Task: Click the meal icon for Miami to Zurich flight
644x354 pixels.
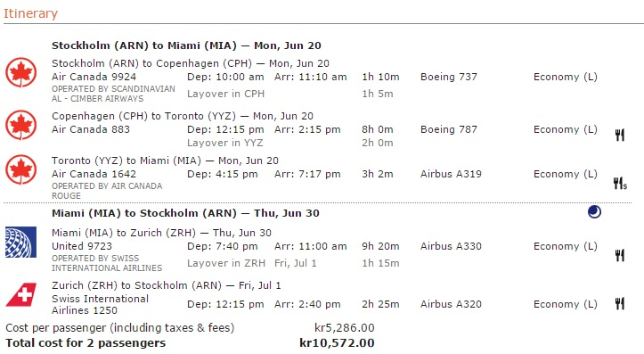Action: [x=620, y=255]
